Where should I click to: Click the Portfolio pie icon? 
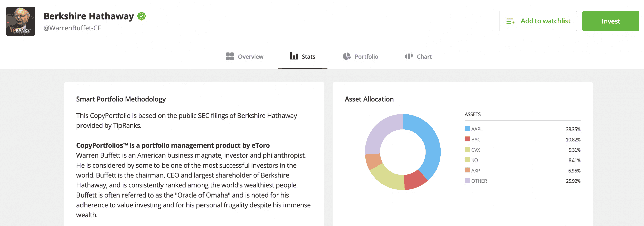click(x=347, y=56)
